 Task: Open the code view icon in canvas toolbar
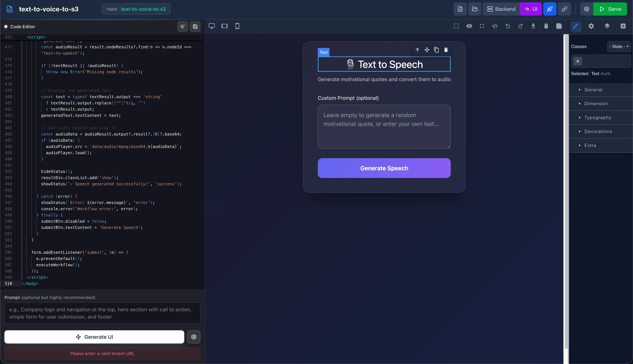point(495,26)
